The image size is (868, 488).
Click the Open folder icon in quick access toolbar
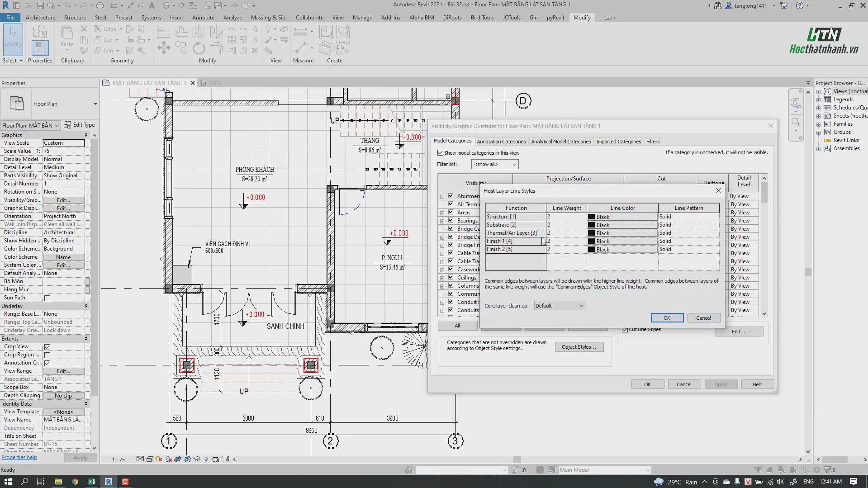pos(29,5)
